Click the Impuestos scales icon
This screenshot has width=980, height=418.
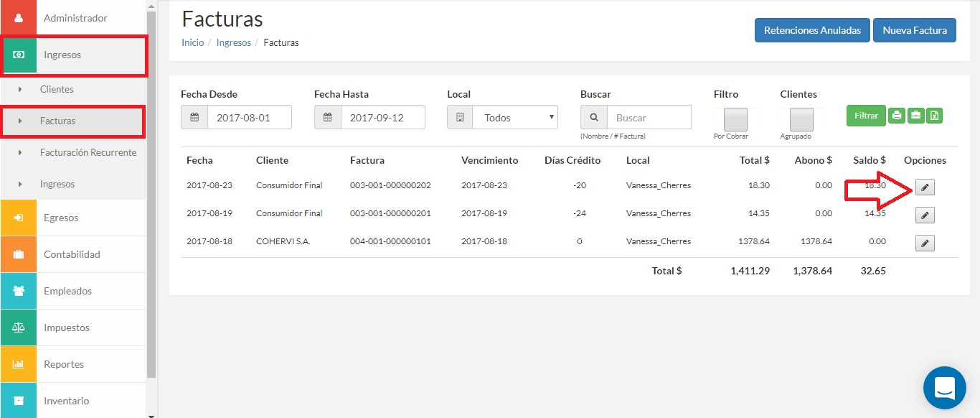click(18, 328)
